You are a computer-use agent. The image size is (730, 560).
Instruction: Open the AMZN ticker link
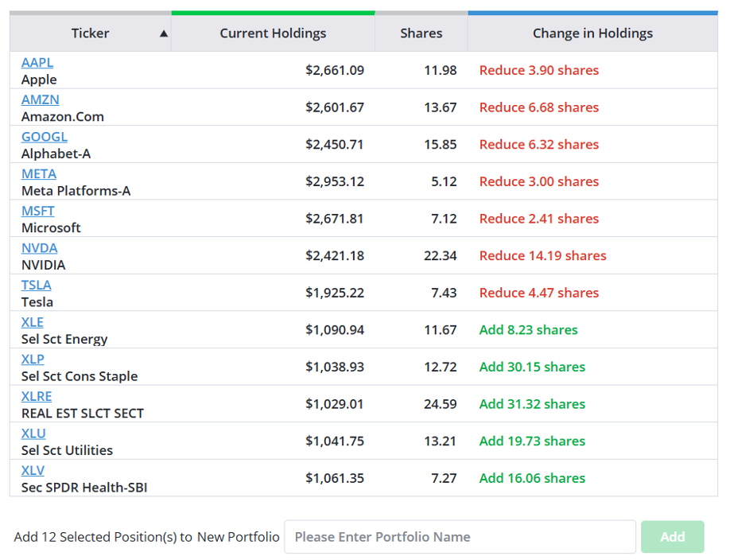tap(40, 99)
